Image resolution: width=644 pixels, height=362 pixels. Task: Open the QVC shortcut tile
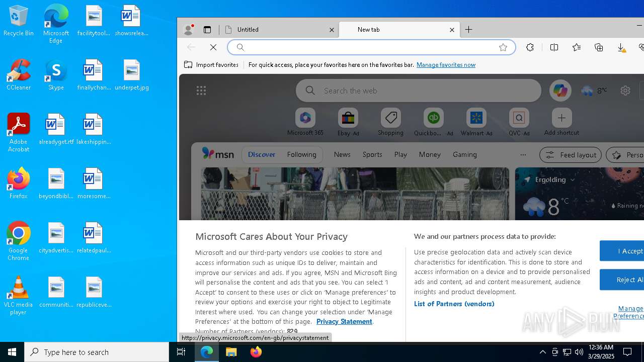(x=519, y=122)
